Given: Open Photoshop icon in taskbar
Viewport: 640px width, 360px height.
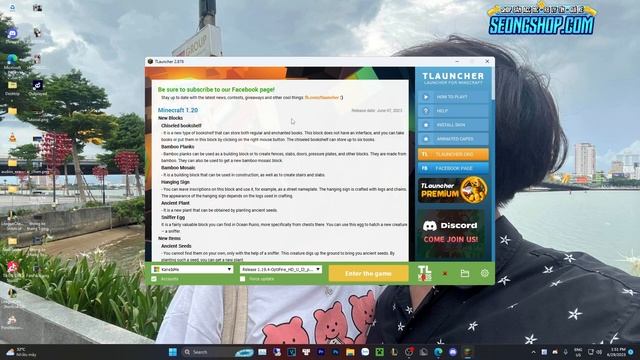Looking at the screenshot, I should [336, 352].
